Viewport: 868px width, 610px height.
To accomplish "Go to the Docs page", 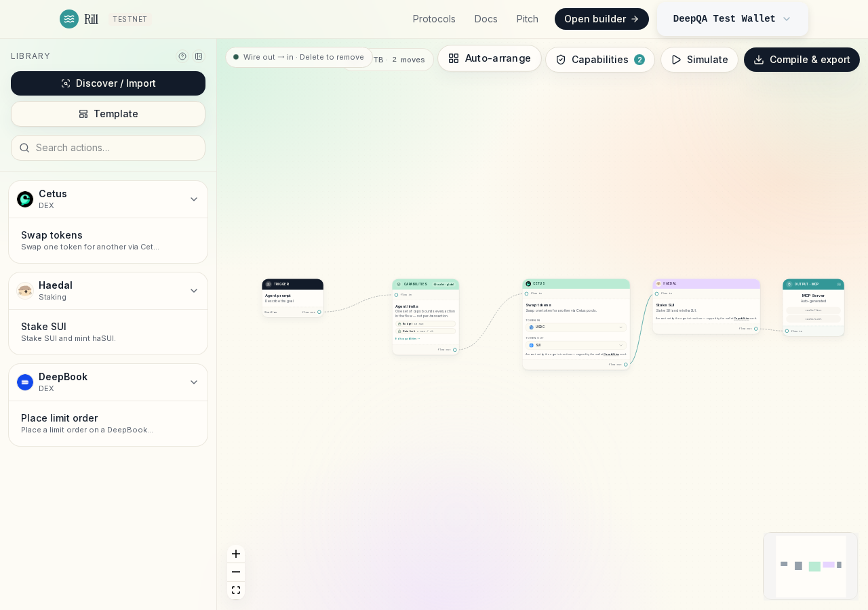I will pyautogui.click(x=486, y=19).
